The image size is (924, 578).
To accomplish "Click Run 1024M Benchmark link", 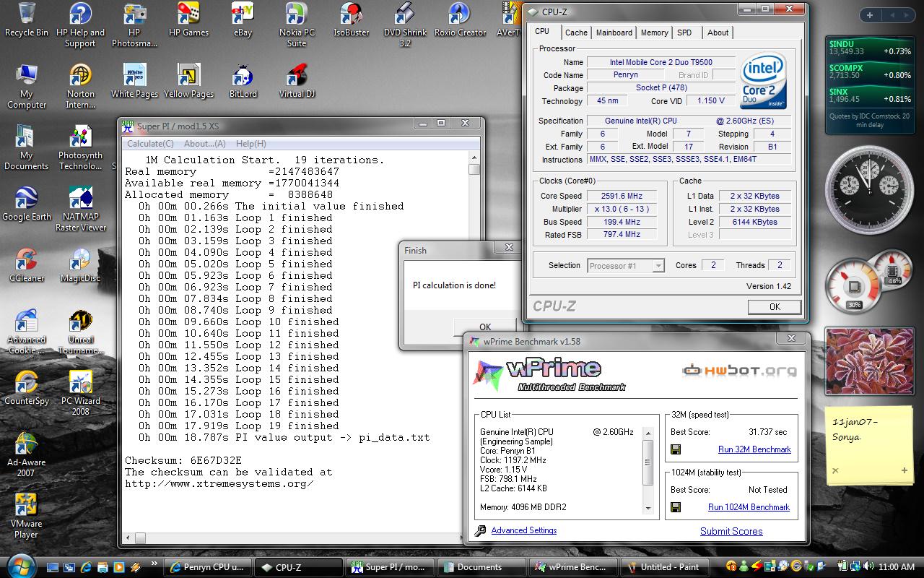I will (749, 507).
